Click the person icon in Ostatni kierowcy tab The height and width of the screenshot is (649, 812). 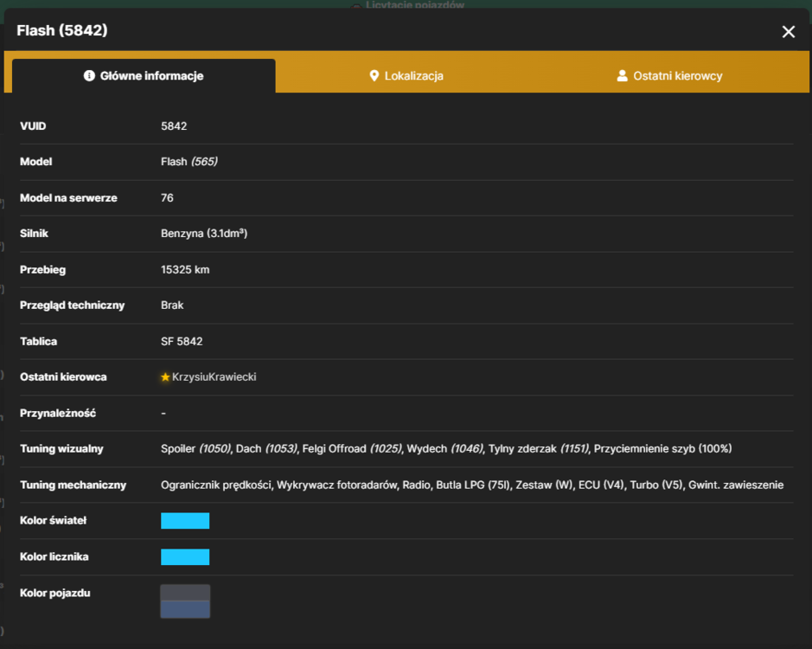(x=622, y=75)
